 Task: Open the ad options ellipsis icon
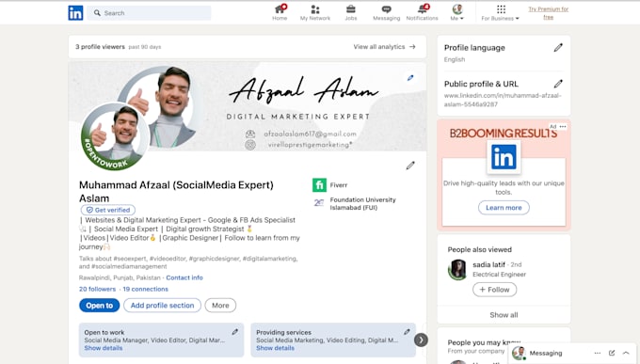point(563,126)
